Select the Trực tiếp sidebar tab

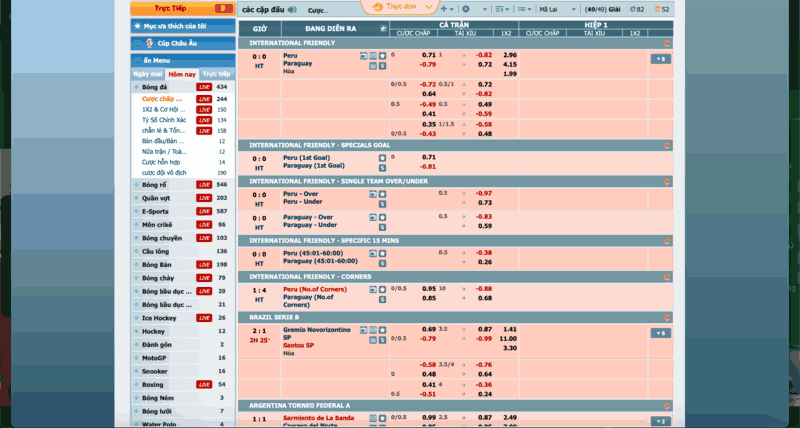pos(216,75)
